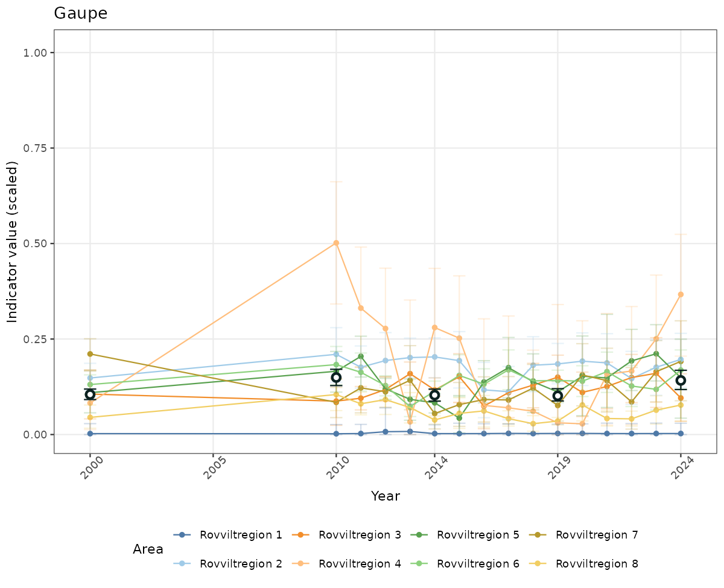The height and width of the screenshot is (588, 724).
Task: Click the Rovviltregion 2 legend color marker
Action: pyautogui.click(x=183, y=564)
